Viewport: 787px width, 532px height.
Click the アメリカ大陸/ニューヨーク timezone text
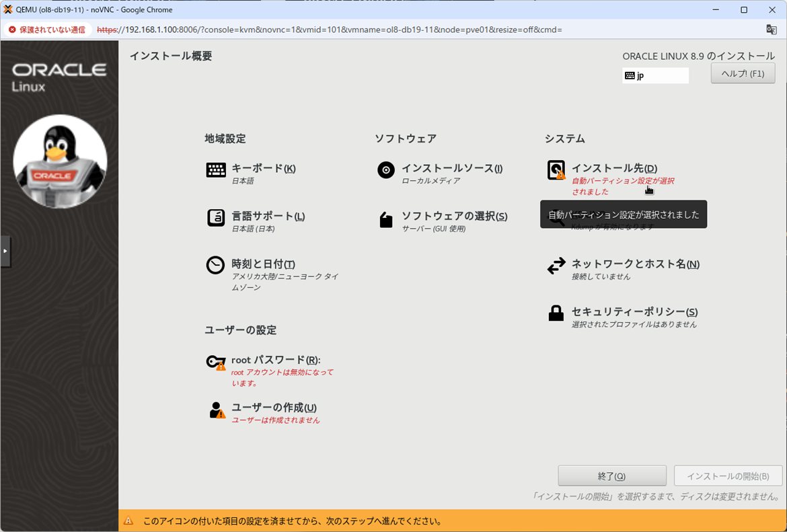click(x=285, y=282)
